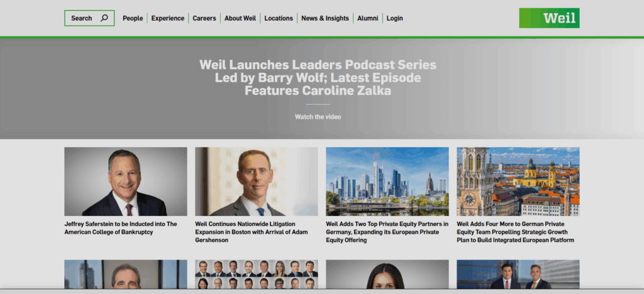Click the Watch the video link
The image size is (644, 294).
[x=318, y=117]
